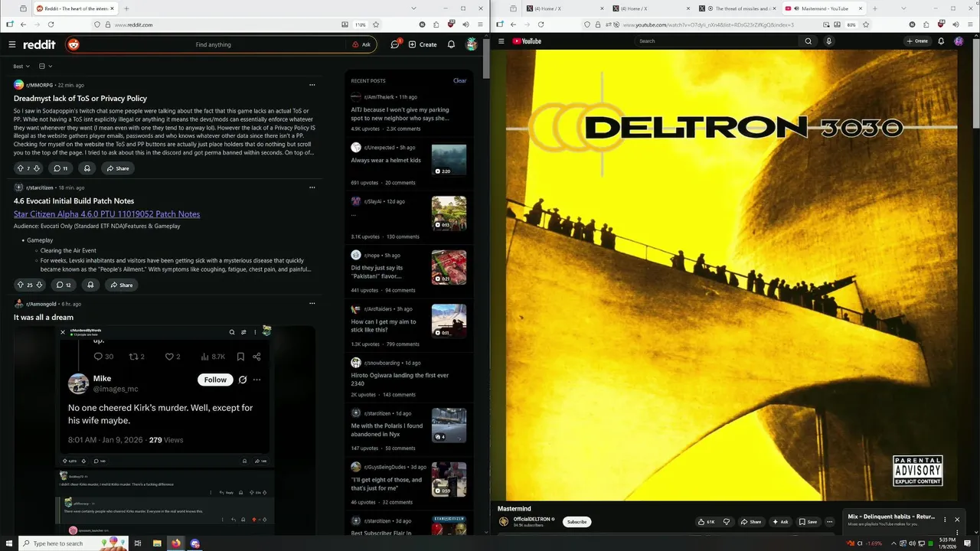Open 'It was all a dream' post title

coord(44,317)
